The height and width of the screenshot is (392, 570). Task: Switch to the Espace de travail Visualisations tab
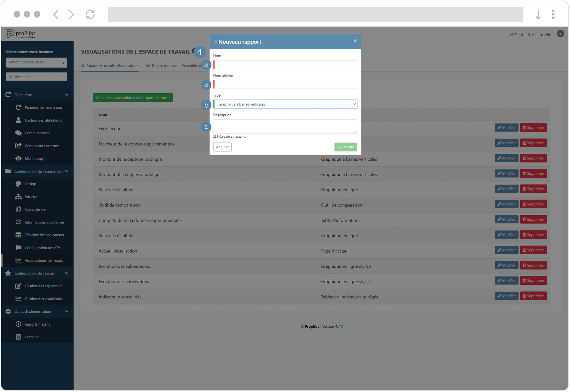click(x=110, y=65)
